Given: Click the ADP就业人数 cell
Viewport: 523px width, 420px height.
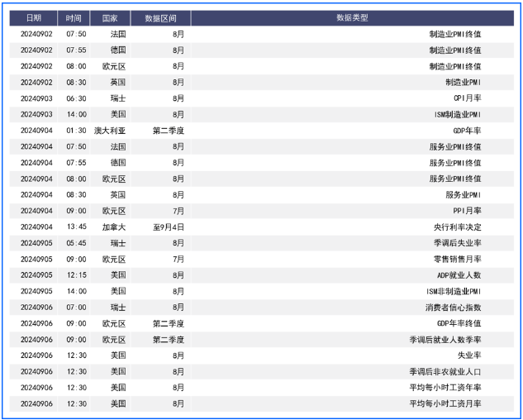Looking at the screenshot, I should pos(459,275).
